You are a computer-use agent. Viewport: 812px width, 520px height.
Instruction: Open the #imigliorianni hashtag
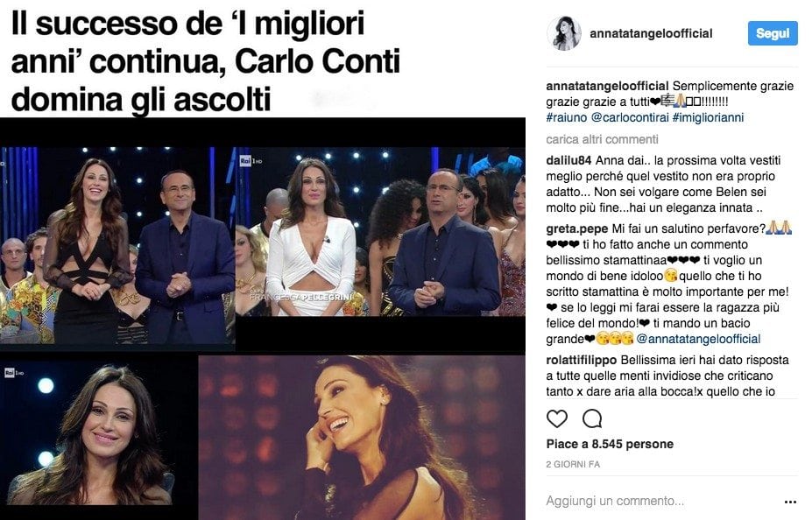pyautogui.click(x=708, y=117)
